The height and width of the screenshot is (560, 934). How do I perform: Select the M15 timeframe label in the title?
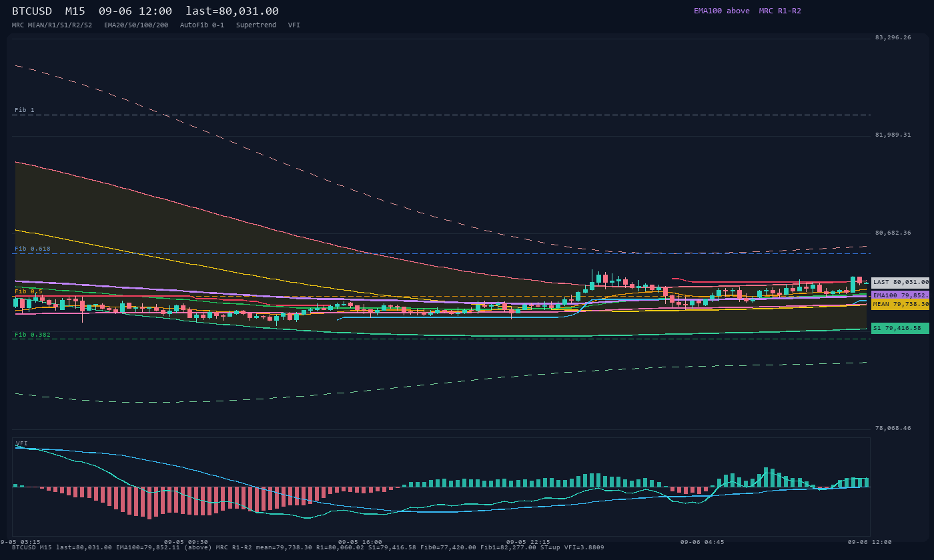75,11
